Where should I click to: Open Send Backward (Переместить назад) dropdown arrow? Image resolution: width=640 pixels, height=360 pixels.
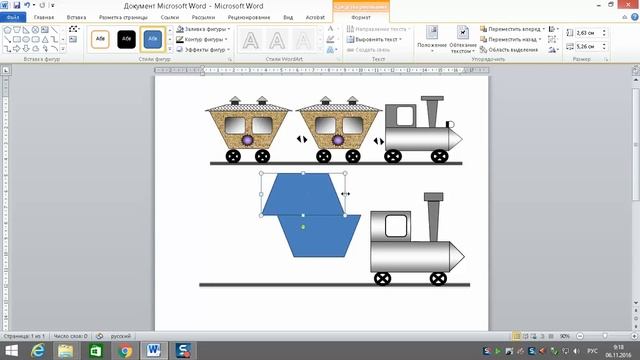tap(540, 40)
